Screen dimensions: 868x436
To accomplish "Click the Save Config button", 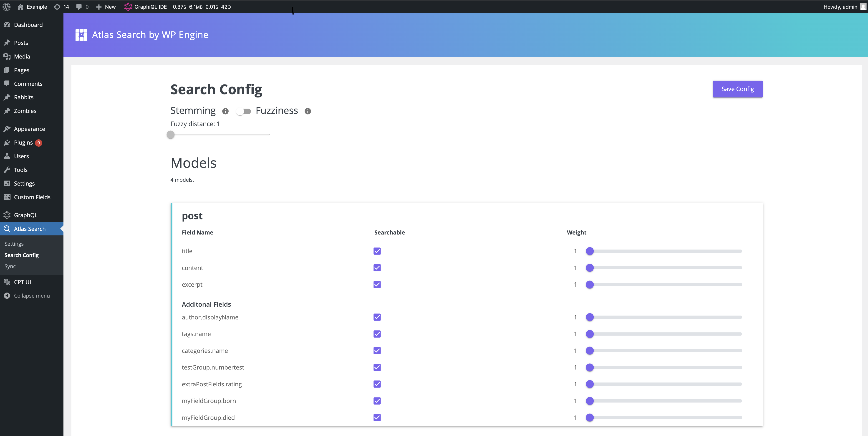I will tap(737, 89).
